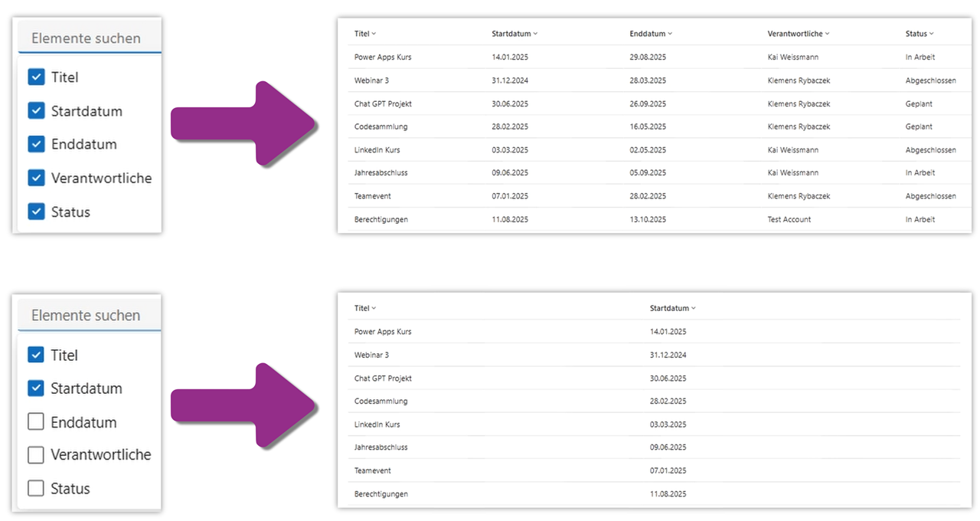Viewport: 980px width, 521px height.
Task: Focus the lower Elemente suchen search field
Action: tap(86, 316)
